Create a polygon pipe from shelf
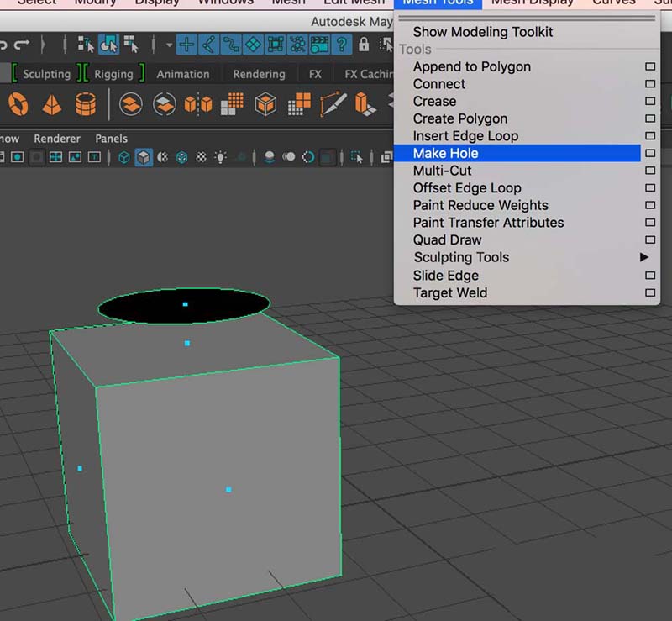Image resolution: width=672 pixels, height=621 pixels. [86, 104]
